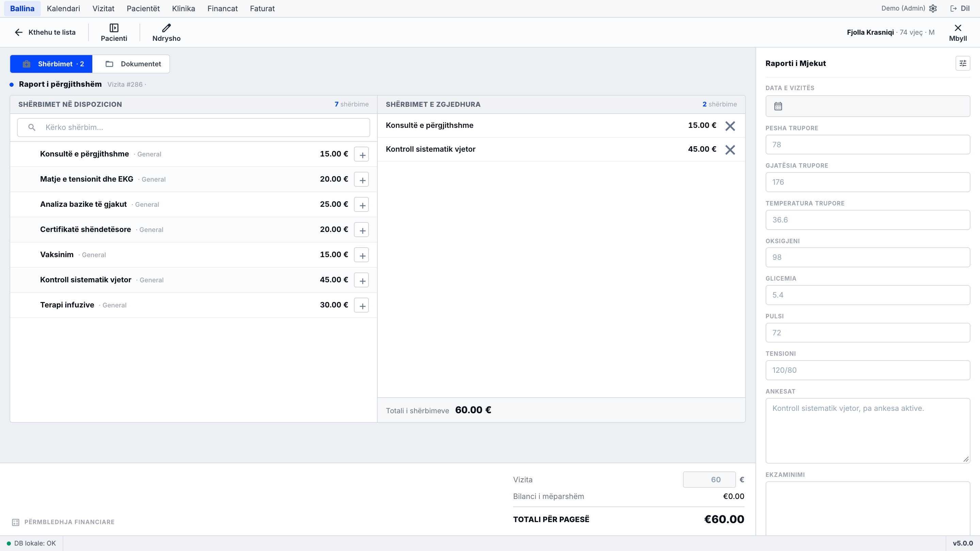980x551 pixels.
Task: Add Matje e tensionit dhe EKG service
Action: click(x=361, y=180)
